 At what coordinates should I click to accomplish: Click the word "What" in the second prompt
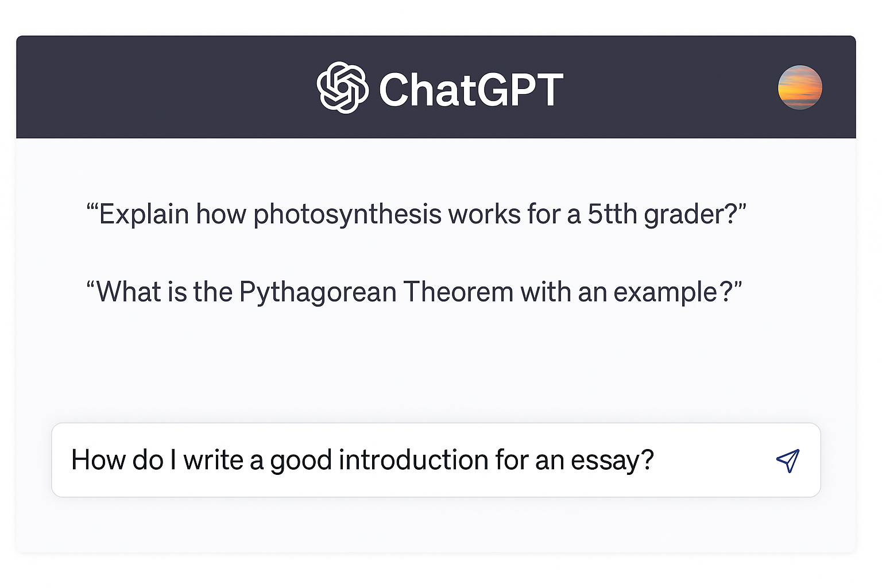point(129,292)
